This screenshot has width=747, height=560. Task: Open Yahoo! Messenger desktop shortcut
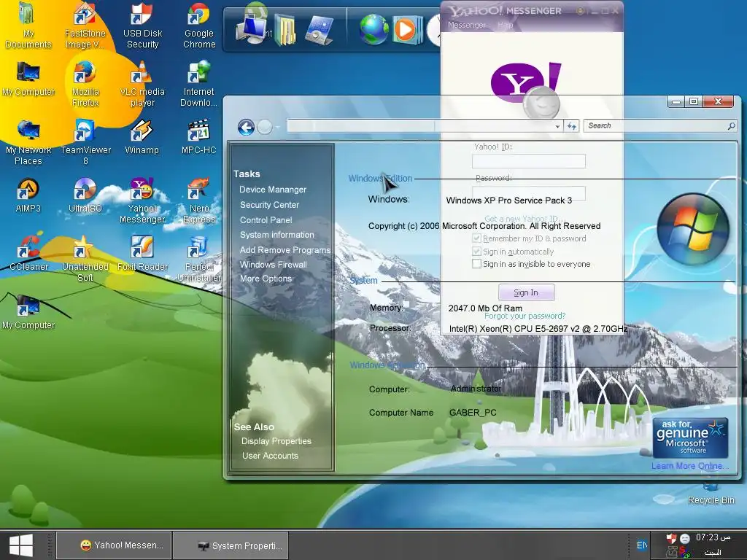142,200
